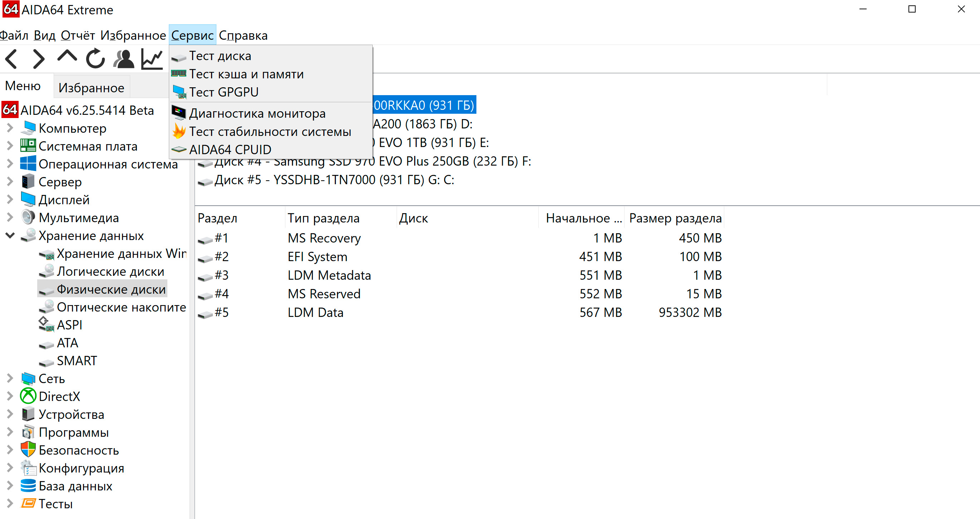Click the Раздел column header
980x519 pixels.
[x=240, y=218]
